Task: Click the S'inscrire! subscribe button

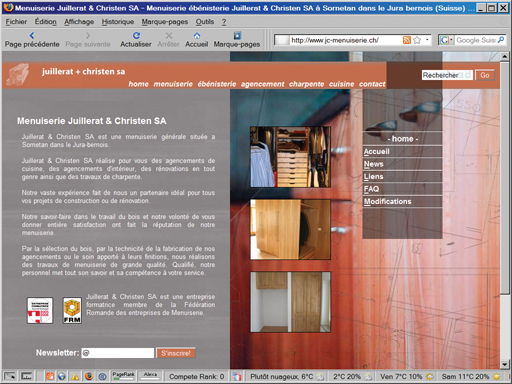Action: [176, 353]
